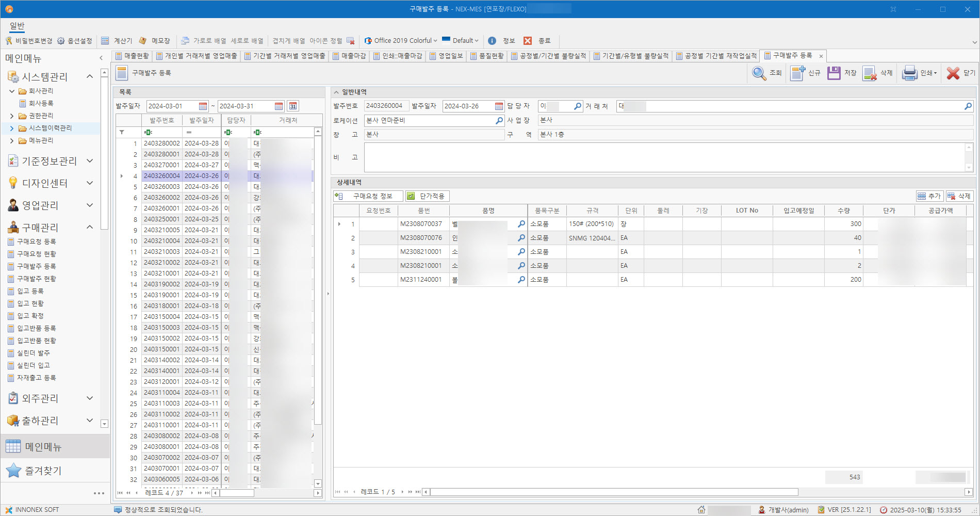The width and height of the screenshot is (980, 516).
Task: Click the 저장 save floppy icon
Action: [834, 73]
